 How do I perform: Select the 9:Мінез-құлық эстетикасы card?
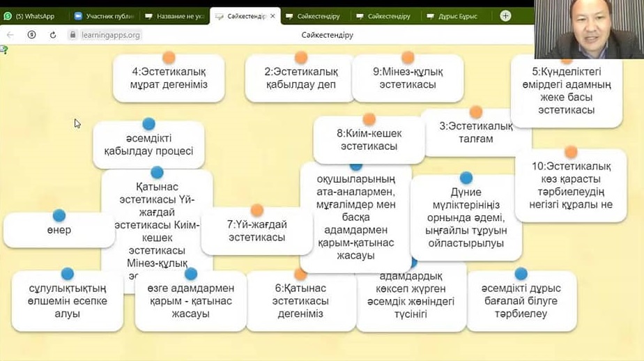(408, 79)
